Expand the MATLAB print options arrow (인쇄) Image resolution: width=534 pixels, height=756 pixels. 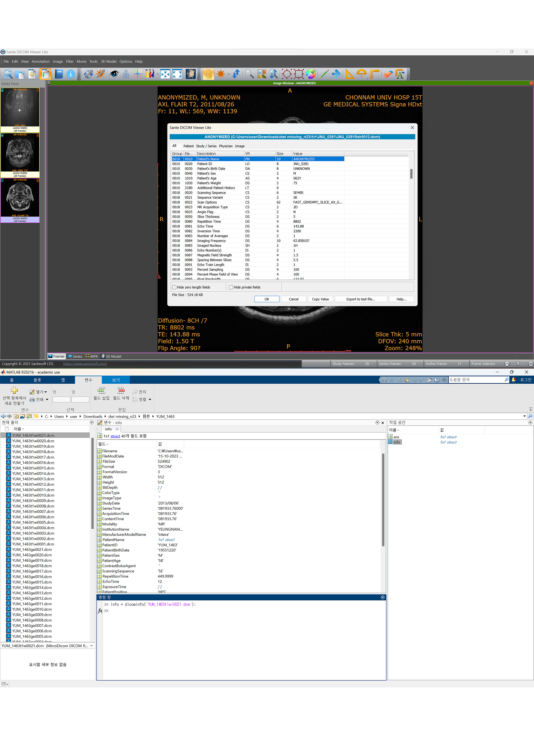[47, 399]
